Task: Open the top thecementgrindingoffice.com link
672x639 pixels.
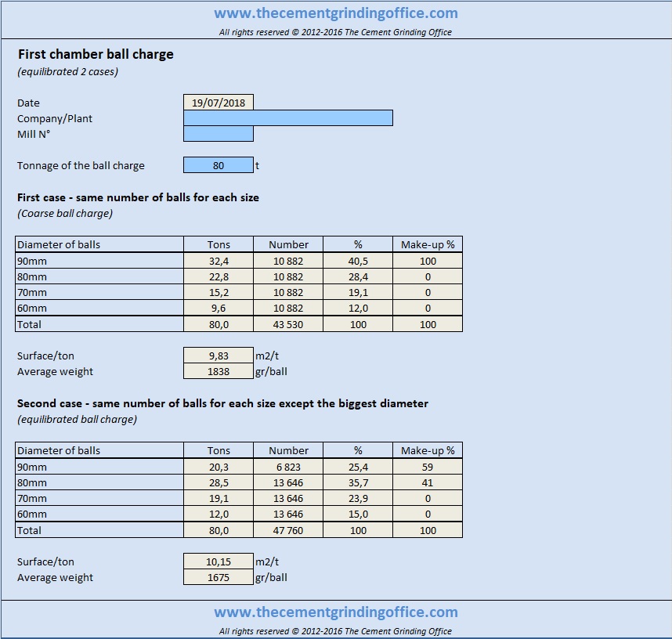Action: 336,13
